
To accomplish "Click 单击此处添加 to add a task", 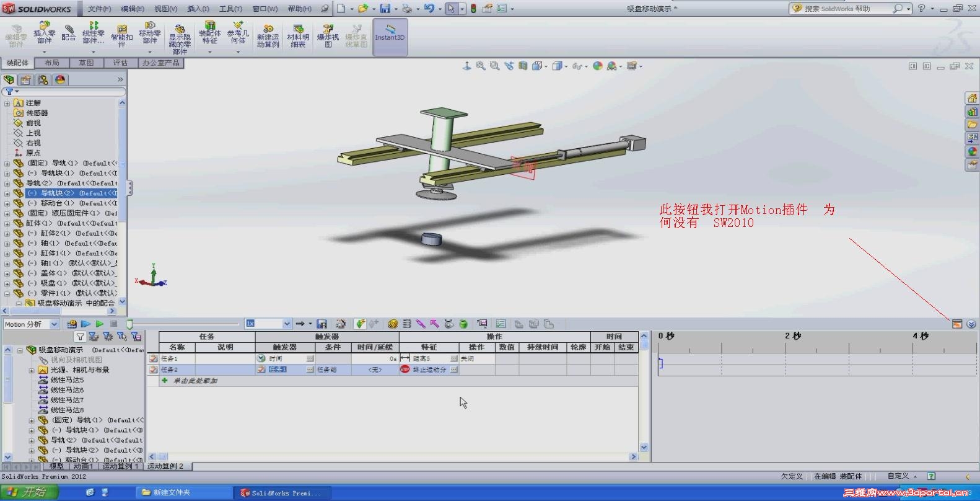I will pos(195,381).
